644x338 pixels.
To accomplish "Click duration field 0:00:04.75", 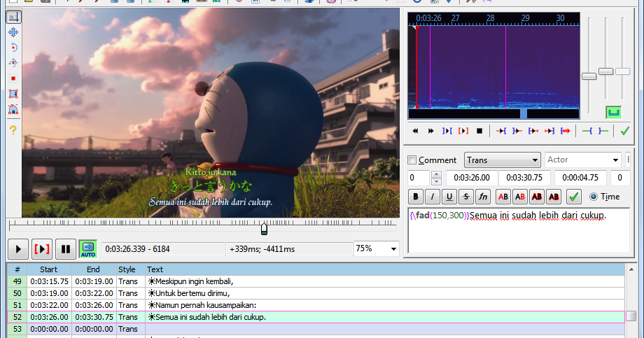I will (x=580, y=178).
